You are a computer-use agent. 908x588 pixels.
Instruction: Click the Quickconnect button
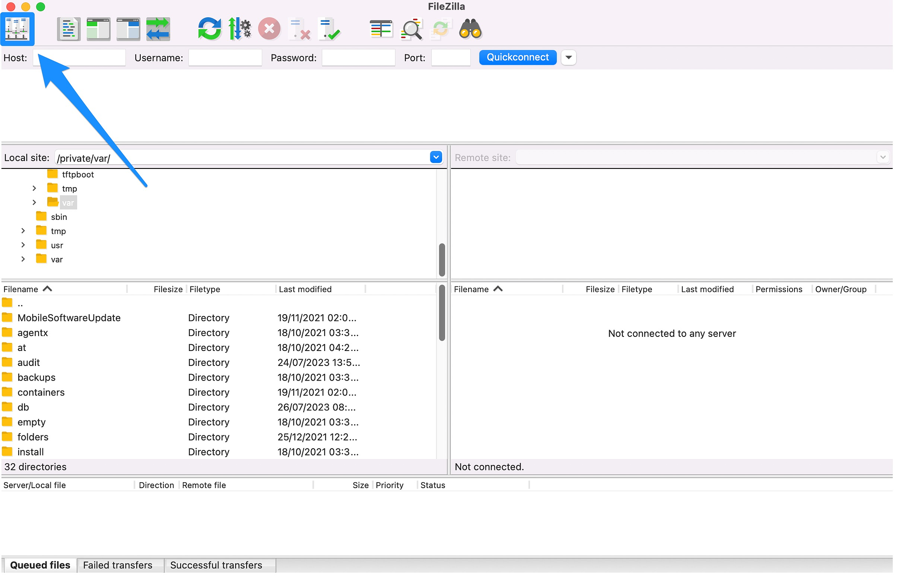coord(518,56)
